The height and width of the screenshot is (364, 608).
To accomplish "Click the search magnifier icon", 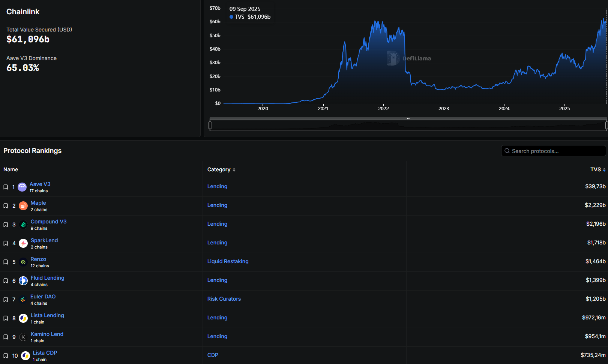I will (x=507, y=151).
